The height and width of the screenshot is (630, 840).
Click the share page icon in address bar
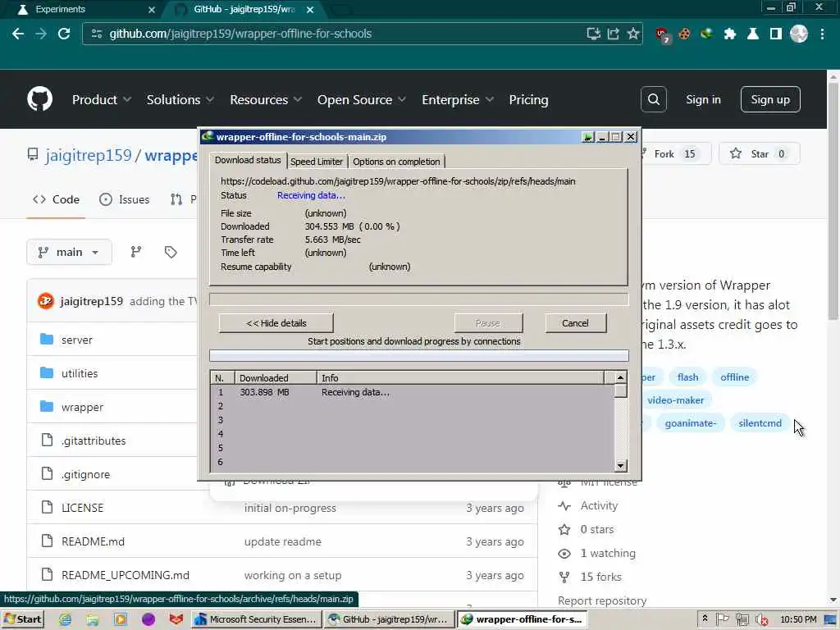[x=614, y=34]
